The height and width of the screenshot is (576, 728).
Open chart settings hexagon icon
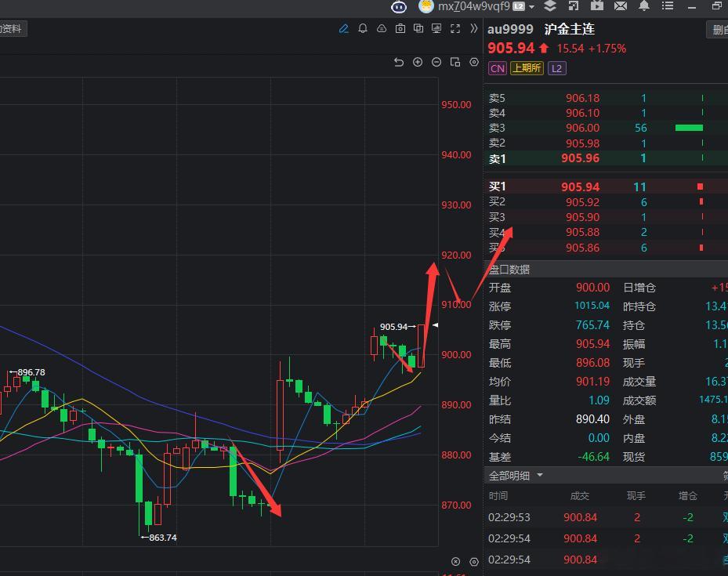474,62
